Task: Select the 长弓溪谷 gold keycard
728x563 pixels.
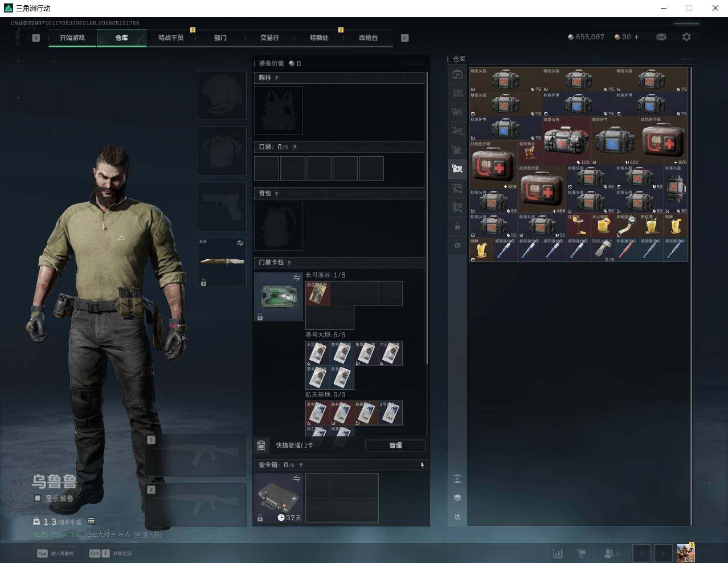Action: tap(318, 293)
